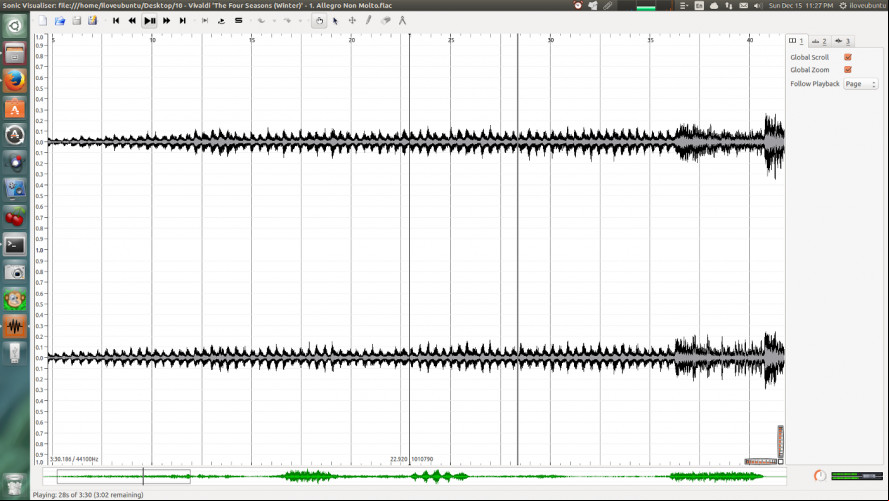889x501 pixels.
Task: Open the monkey icon app in launcher
Action: [x=15, y=299]
